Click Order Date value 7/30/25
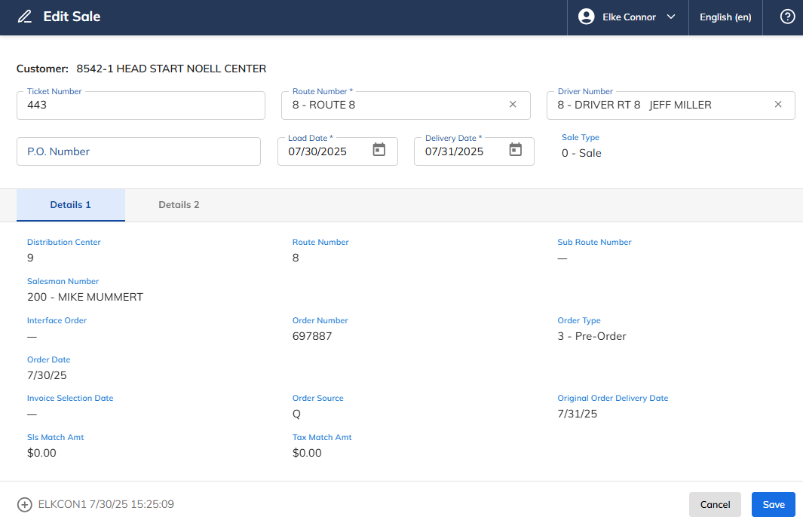 click(47, 375)
